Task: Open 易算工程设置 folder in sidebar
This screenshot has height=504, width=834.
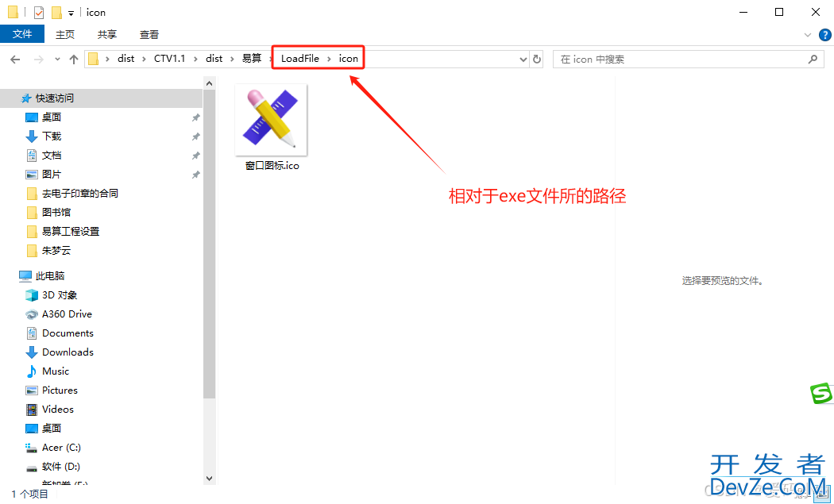Action: [71, 231]
